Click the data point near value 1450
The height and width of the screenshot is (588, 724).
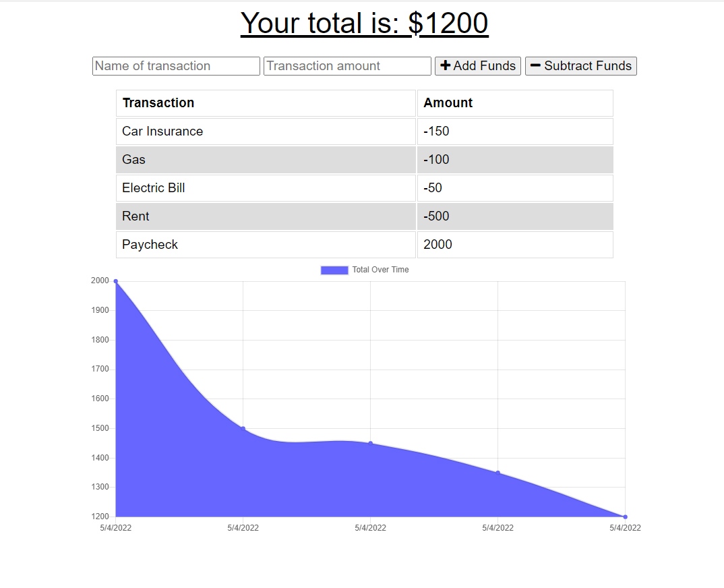tap(371, 443)
